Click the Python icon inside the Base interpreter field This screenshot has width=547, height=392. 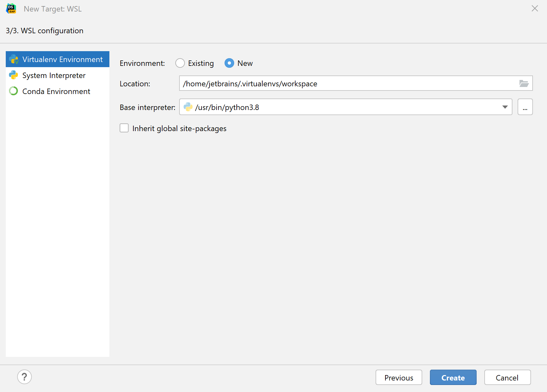pyautogui.click(x=188, y=107)
